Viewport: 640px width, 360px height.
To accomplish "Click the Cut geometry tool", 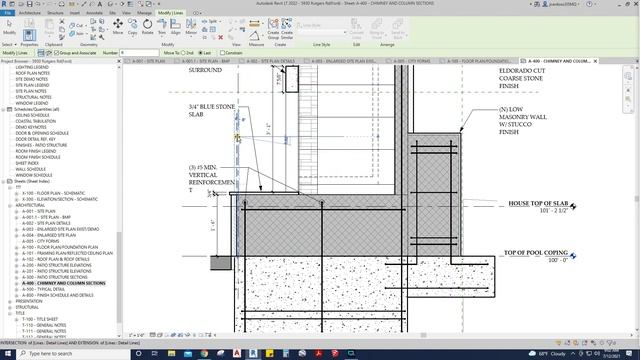I will tap(77, 25).
